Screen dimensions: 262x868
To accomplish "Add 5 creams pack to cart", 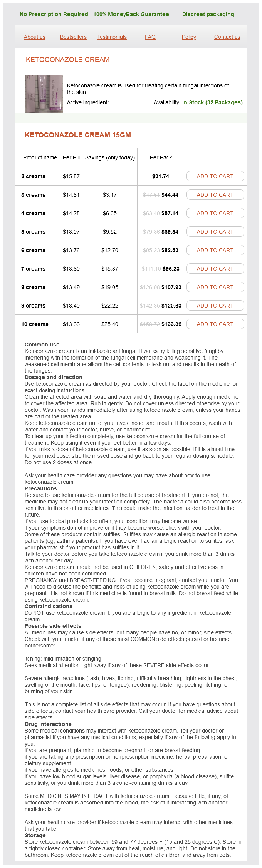I will point(215,232).
